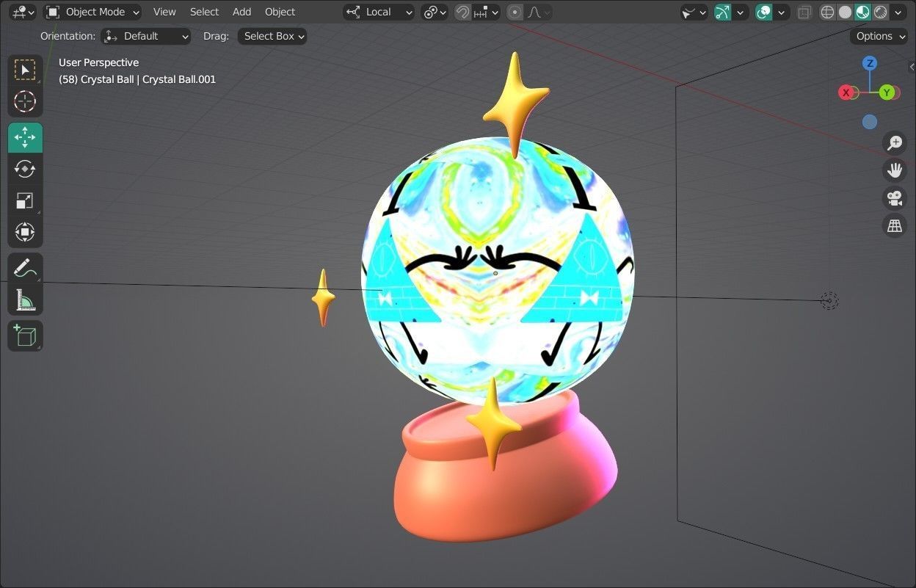The height and width of the screenshot is (588, 916).
Task: Click the small left golden sparkle
Action: (323, 297)
